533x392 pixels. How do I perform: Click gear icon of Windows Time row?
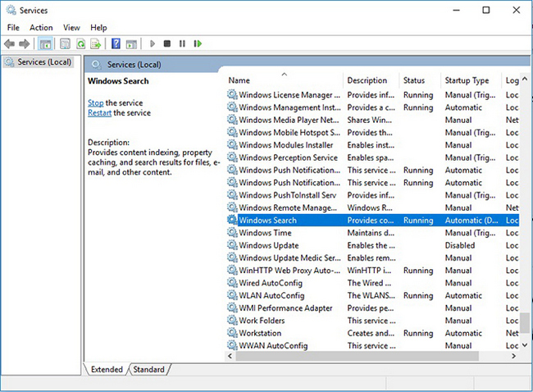(232, 233)
